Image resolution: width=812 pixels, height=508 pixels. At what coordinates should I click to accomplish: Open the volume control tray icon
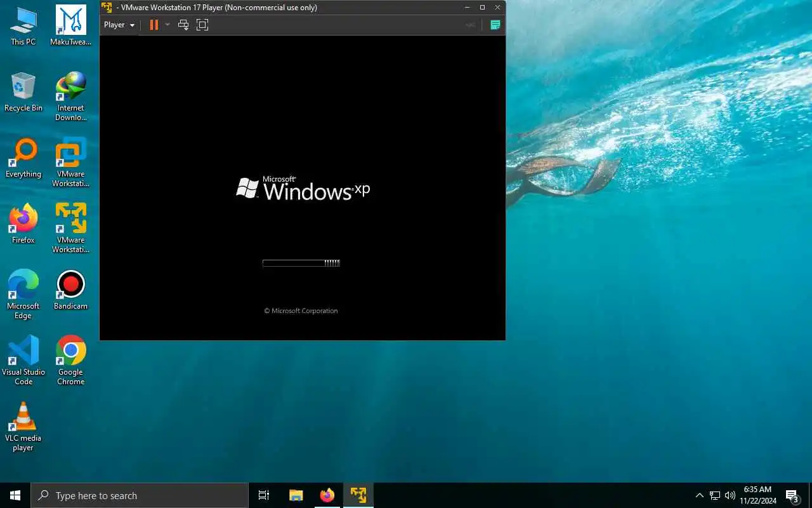730,495
